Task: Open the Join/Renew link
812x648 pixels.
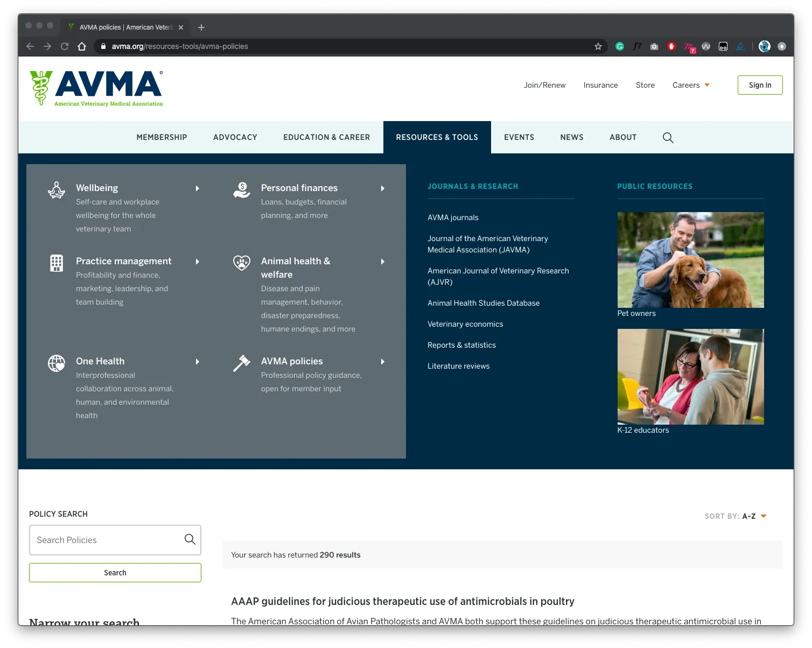Action: point(544,85)
